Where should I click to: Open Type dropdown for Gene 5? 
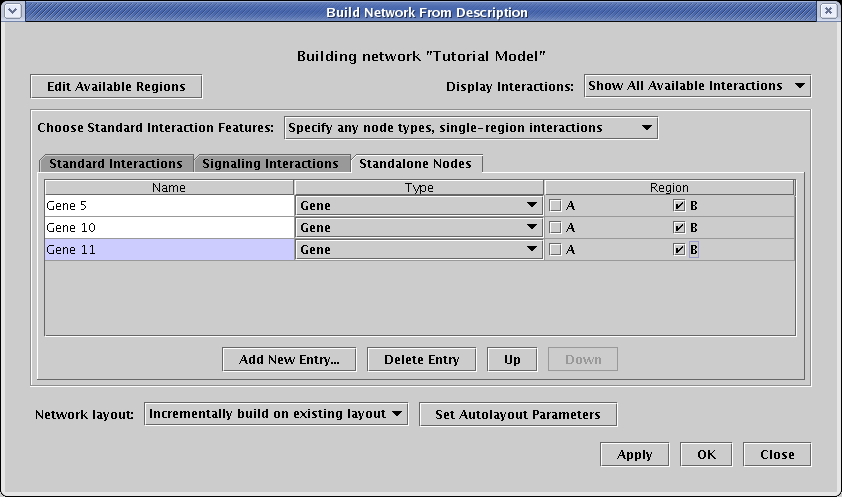tap(419, 205)
